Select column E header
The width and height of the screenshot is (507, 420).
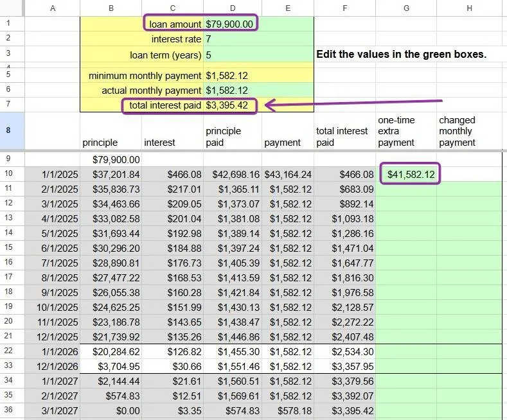[288, 8]
